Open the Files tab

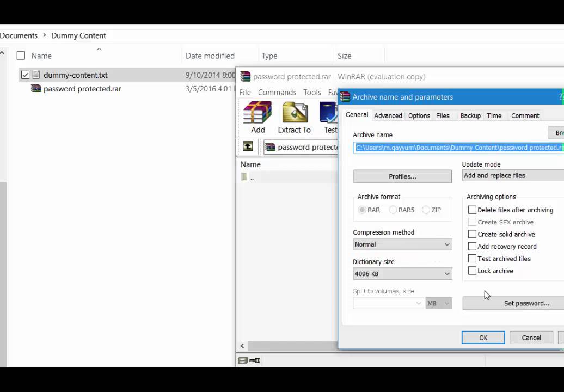443,115
